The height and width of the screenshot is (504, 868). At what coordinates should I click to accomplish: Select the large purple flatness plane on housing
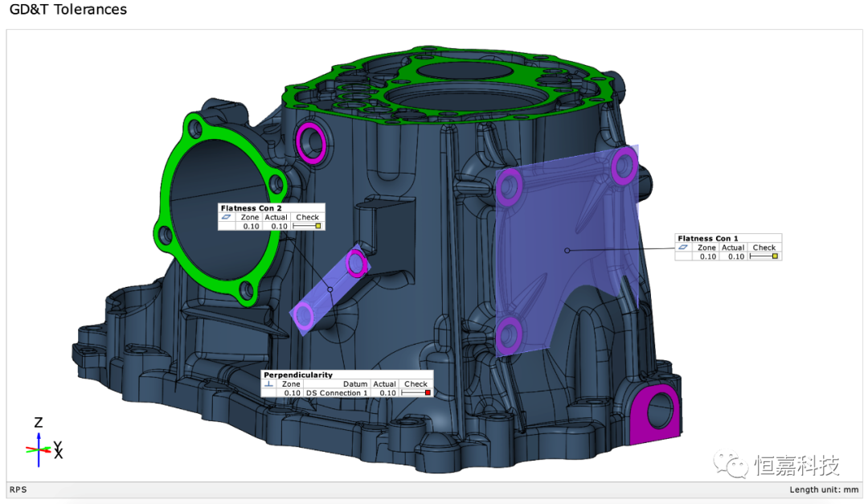[566, 250]
